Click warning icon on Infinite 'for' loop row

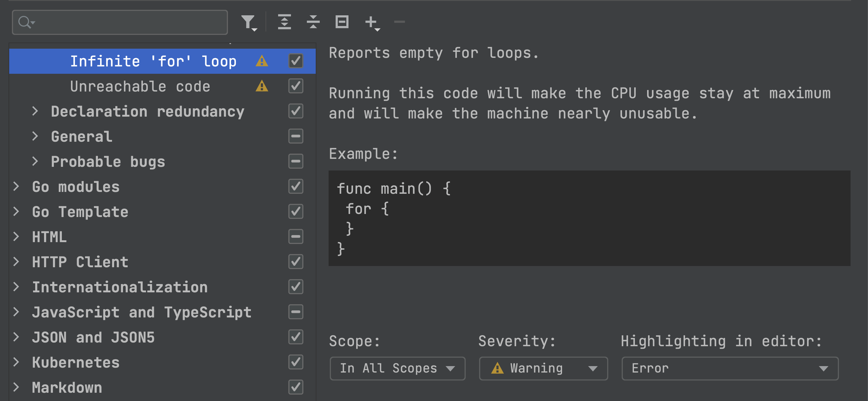pyautogui.click(x=262, y=62)
